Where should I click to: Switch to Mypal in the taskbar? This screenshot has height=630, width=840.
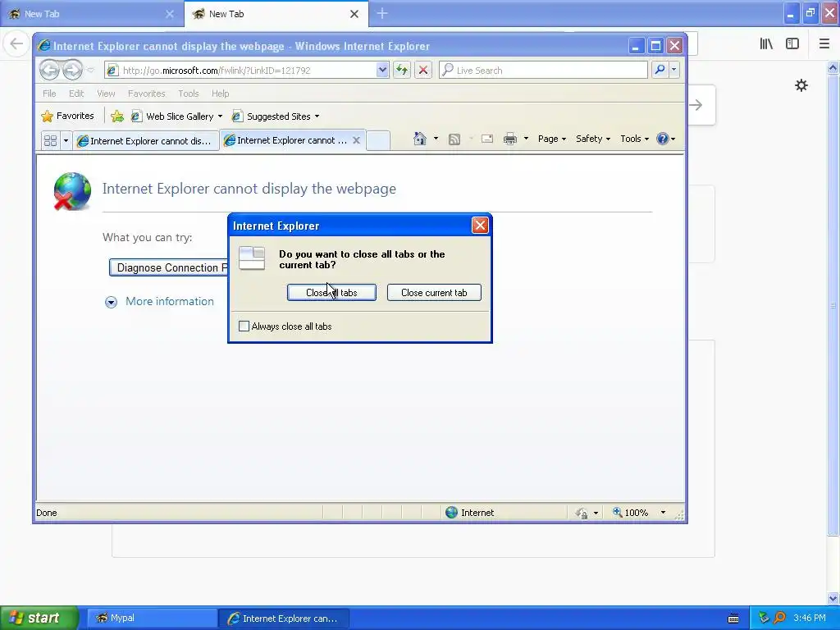152,619
